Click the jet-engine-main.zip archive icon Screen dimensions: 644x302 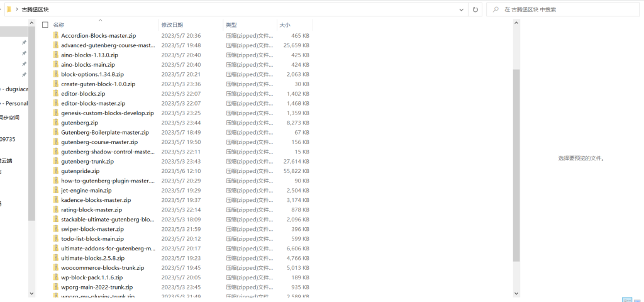click(x=56, y=190)
